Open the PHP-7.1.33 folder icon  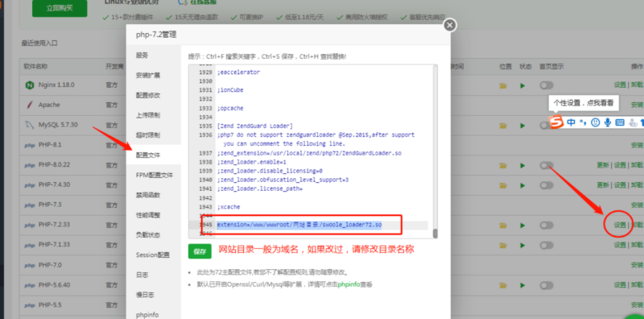click(502, 246)
